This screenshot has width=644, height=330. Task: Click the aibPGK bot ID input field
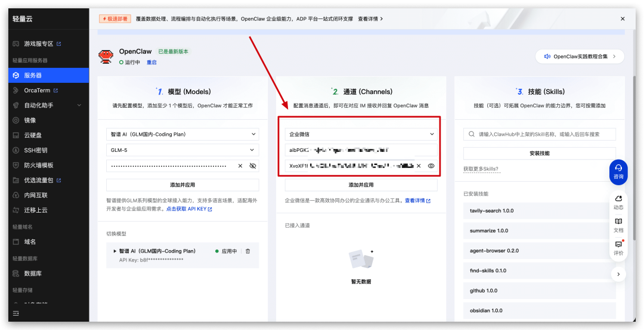coord(361,150)
